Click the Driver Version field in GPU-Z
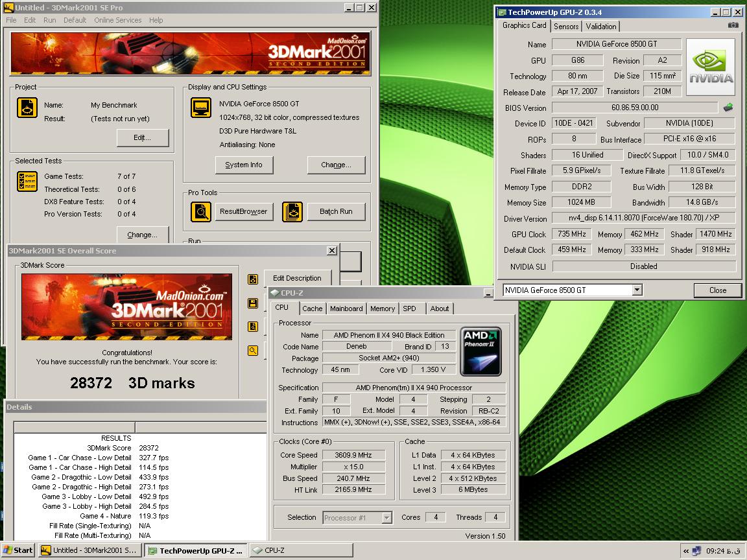 click(x=644, y=218)
